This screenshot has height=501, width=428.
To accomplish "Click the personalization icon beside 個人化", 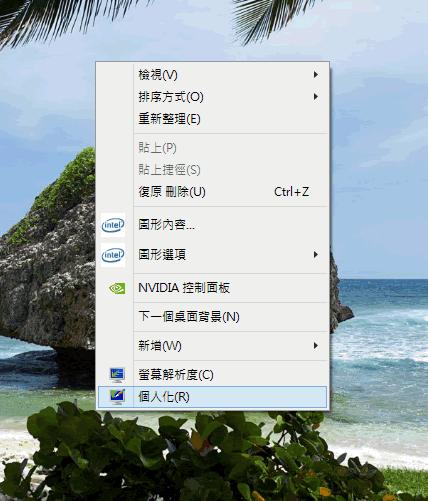I will 117,396.
